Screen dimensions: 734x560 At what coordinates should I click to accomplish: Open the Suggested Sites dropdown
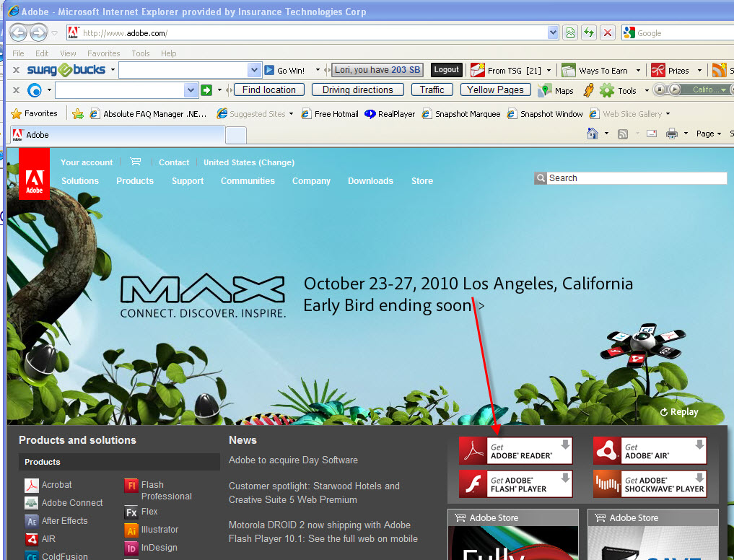(291, 114)
